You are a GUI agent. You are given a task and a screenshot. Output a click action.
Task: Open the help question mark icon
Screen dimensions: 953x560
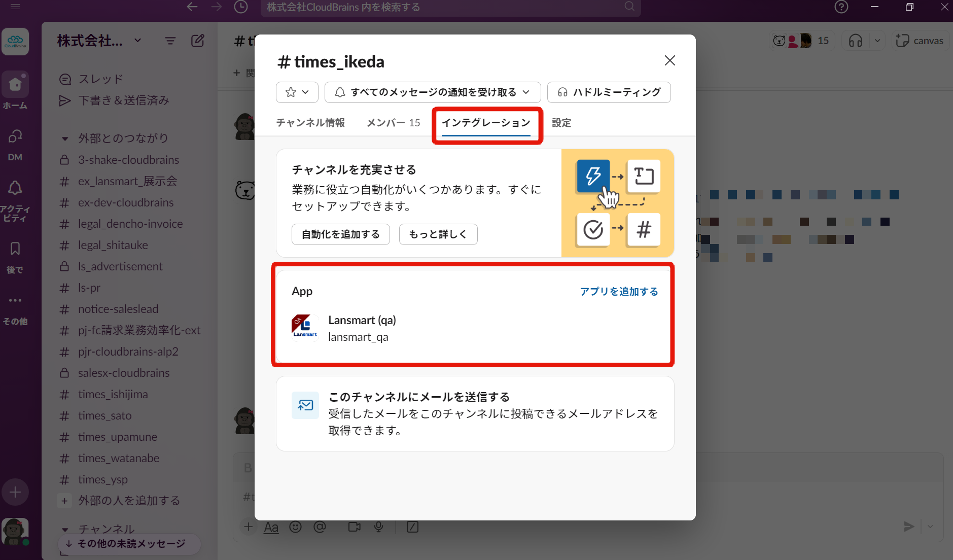[841, 7]
